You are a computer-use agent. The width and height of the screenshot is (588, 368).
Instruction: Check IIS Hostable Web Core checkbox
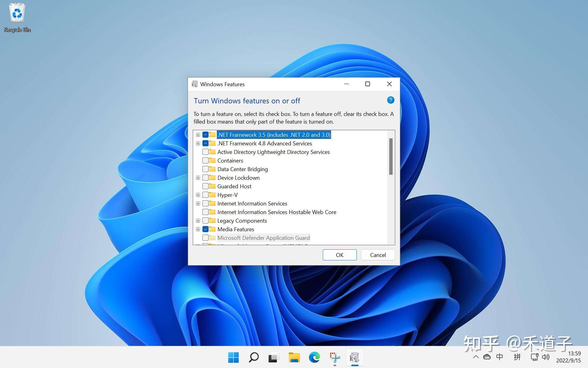(205, 212)
